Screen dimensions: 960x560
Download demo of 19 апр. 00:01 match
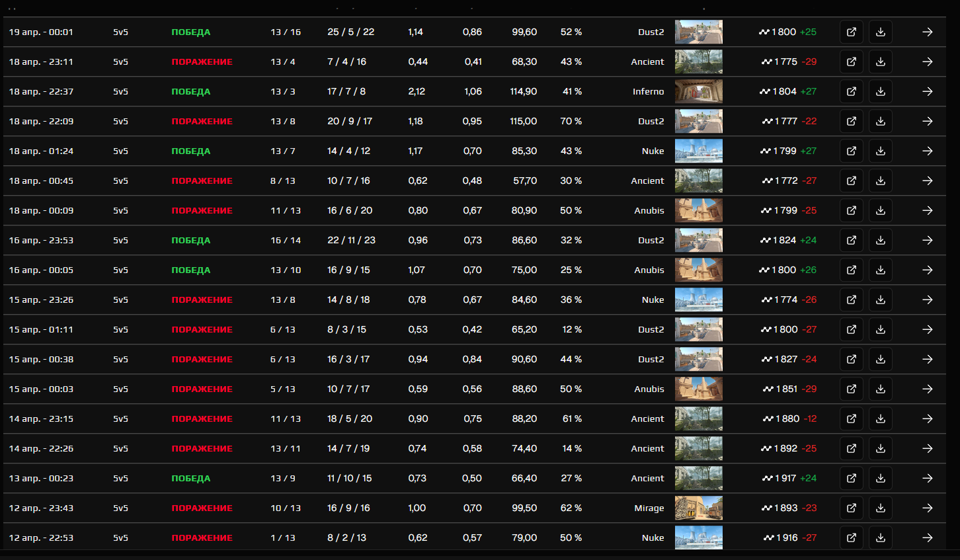click(881, 32)
